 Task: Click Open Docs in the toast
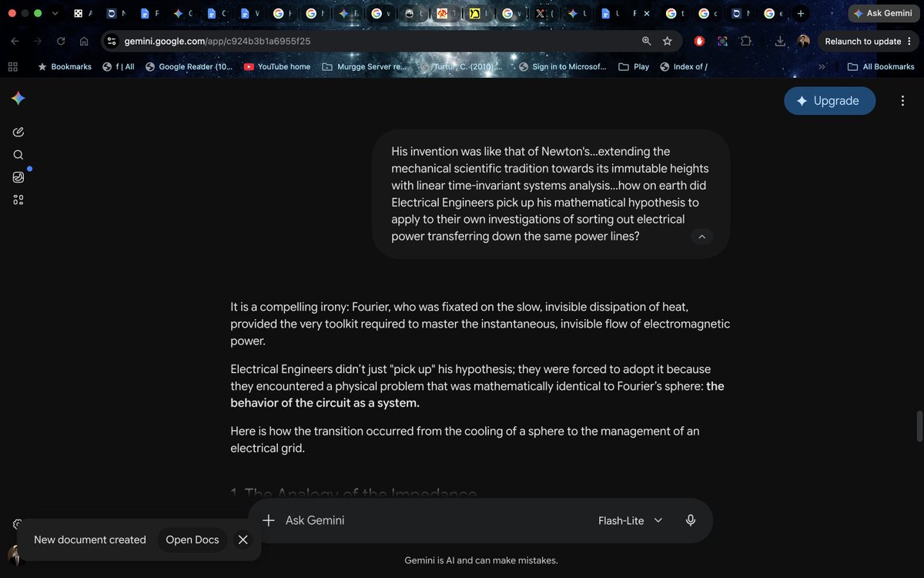[192, 539]
